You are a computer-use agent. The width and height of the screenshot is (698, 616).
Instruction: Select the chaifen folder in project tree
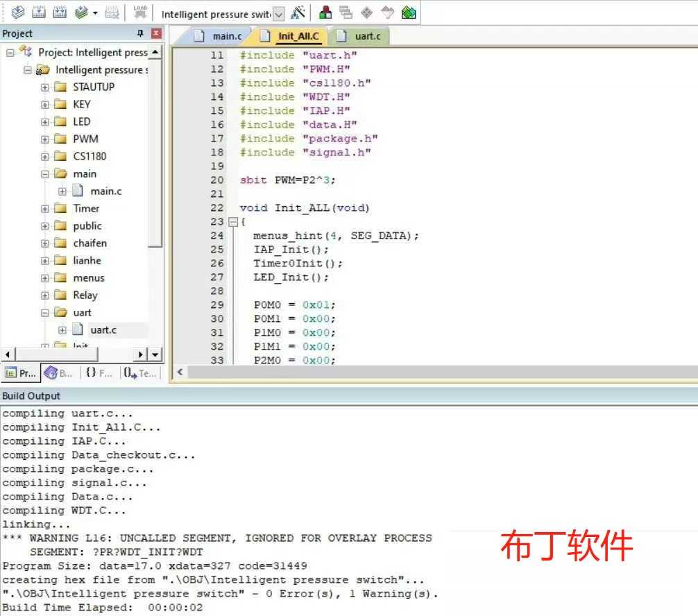pos(90,243)
